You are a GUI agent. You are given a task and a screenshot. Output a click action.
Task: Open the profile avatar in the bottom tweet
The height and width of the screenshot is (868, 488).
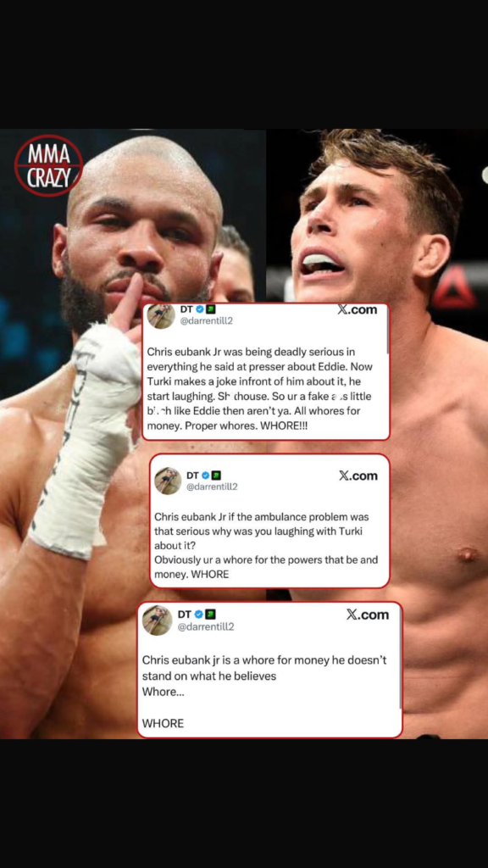(158, 620)
